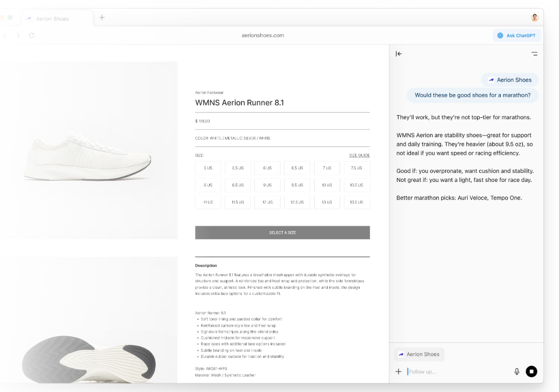Choose size 9 US
The width and height of the screenshot is (559, 392).
pyautogui.click(x=267, y=185)
